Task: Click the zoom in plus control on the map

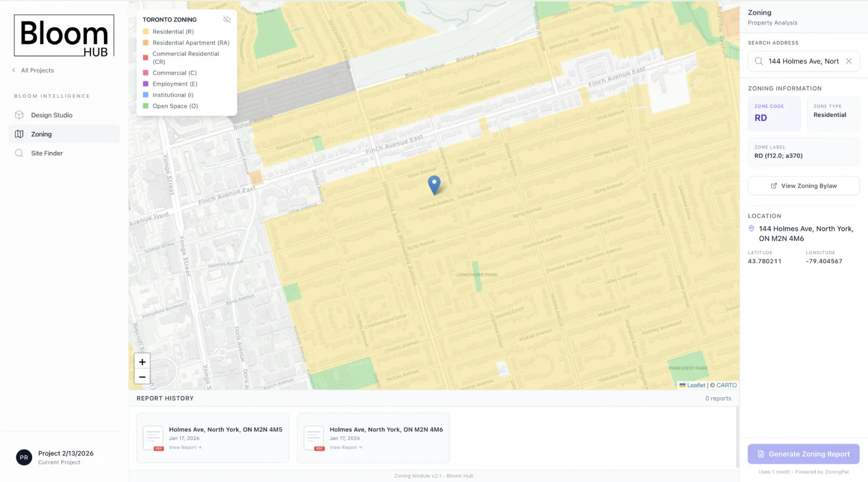Action: pyautogui.click(x=142, y=361)
